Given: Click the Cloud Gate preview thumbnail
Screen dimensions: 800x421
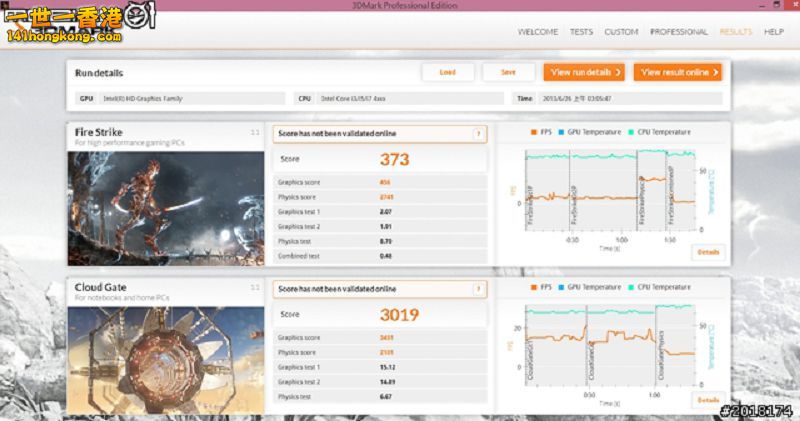Looking at the screenshot, I should 166,360.
